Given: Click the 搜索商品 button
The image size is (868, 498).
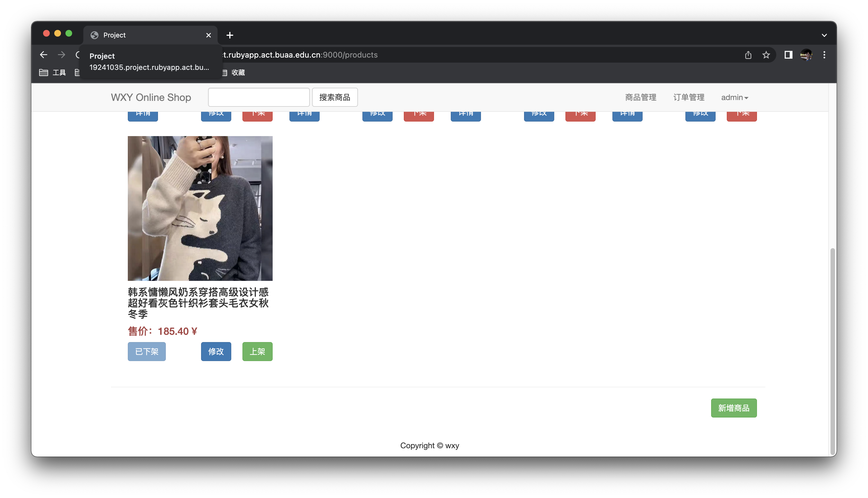Looking at the screenshot, I should [335, 97].
